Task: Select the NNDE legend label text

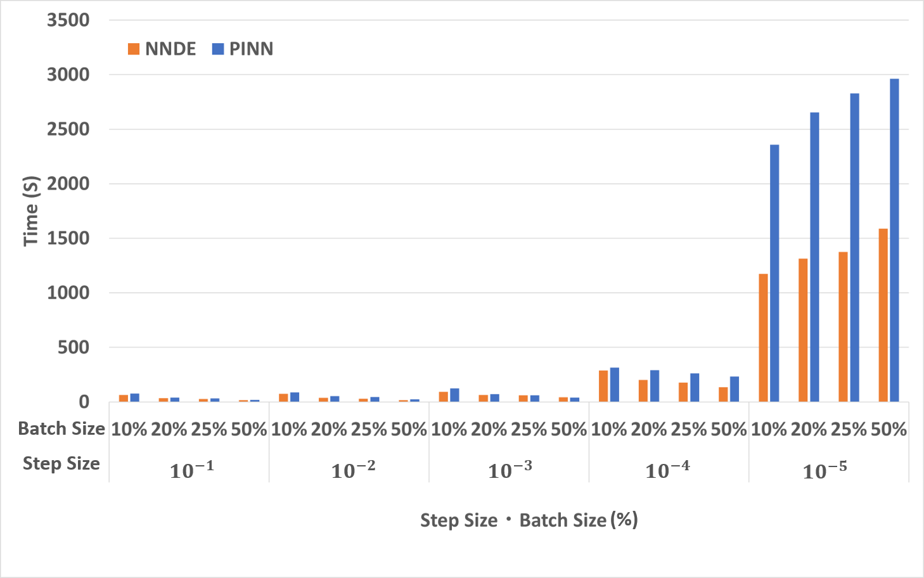Action: coord(170,49)
